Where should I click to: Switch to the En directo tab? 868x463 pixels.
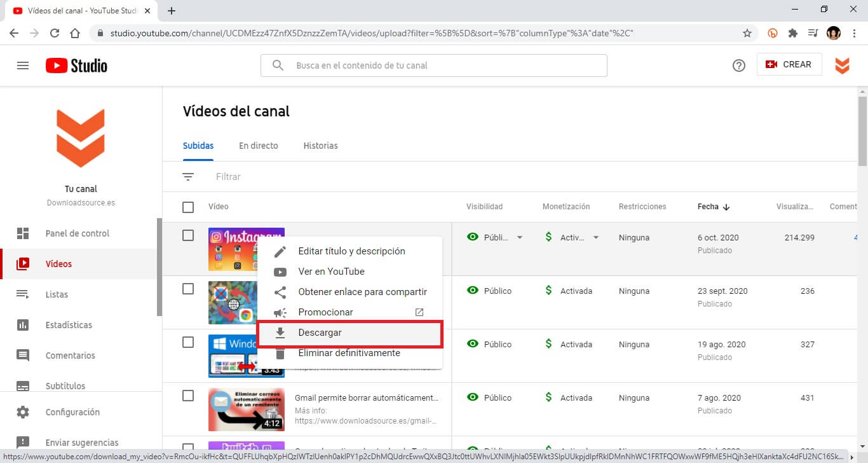pyautogui.click(x=259, y=146)
